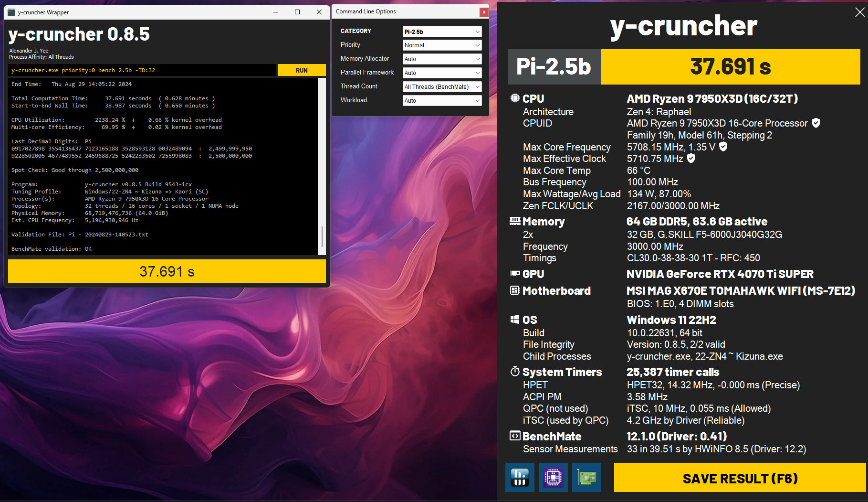Close the y-cruncher result panel
868x502 pixels.
click(859, 12)
